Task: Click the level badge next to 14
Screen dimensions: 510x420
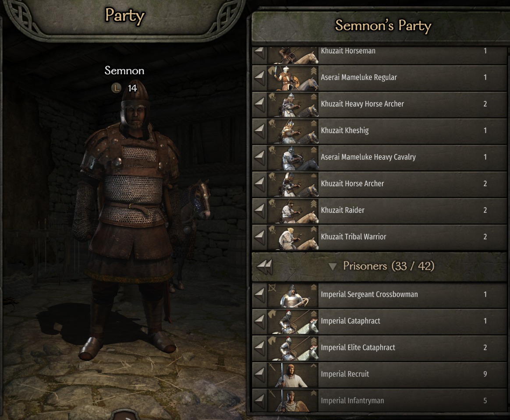Action: (x=116, y=88)
